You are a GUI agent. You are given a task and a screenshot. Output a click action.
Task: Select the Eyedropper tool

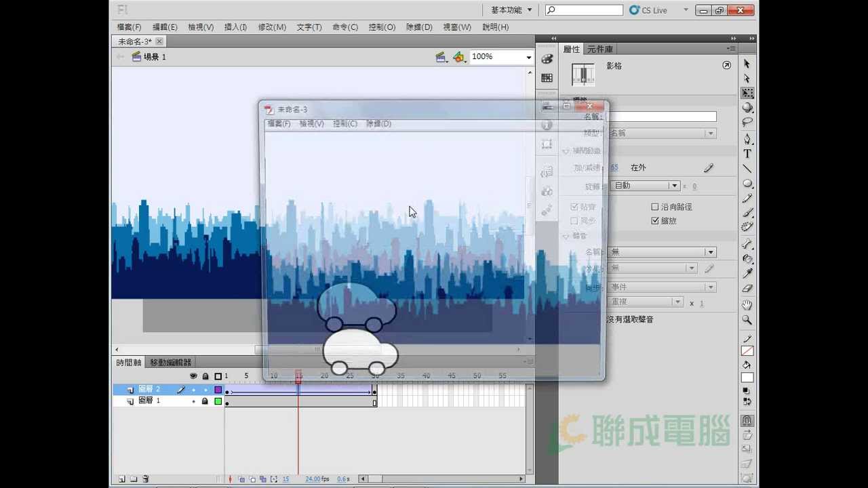point(747,274)
